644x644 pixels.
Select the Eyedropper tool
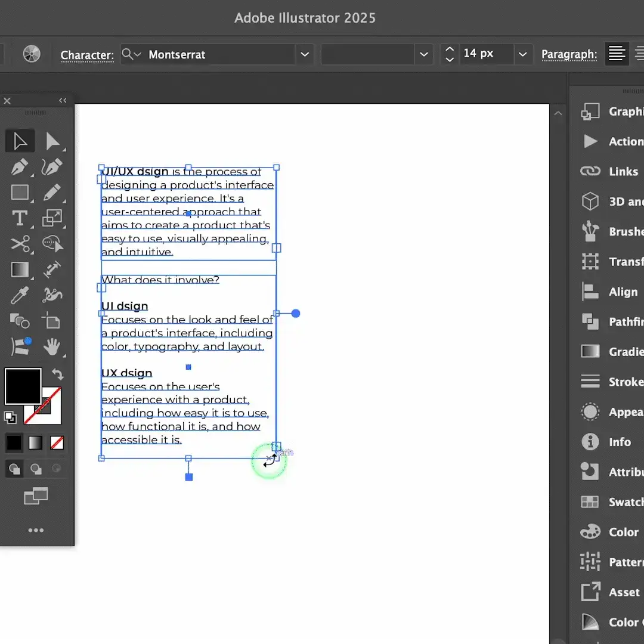[x=20, y=295]
